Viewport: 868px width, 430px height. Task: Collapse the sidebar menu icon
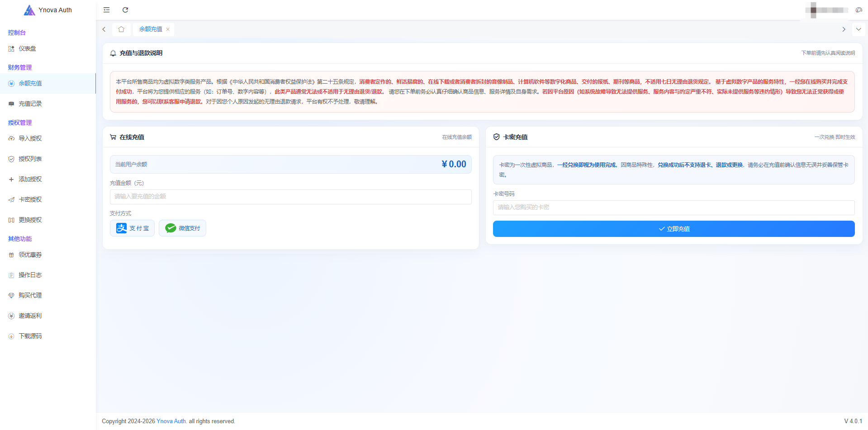[x=107, y=10]
